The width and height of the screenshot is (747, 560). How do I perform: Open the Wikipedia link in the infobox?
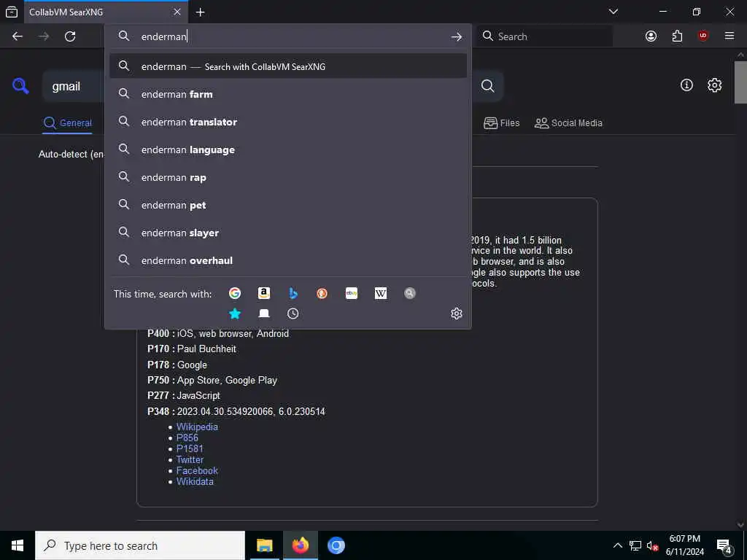click(x=197, y=427)
